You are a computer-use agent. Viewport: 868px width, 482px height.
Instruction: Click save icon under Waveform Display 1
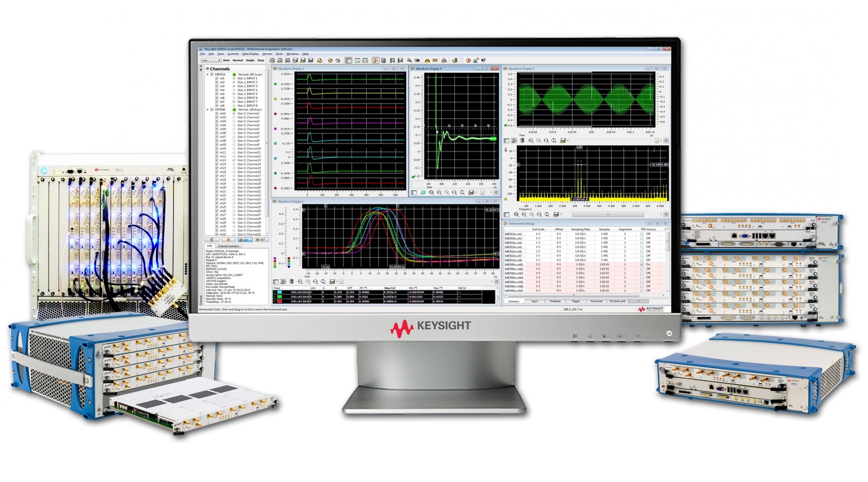click(332, 282)
